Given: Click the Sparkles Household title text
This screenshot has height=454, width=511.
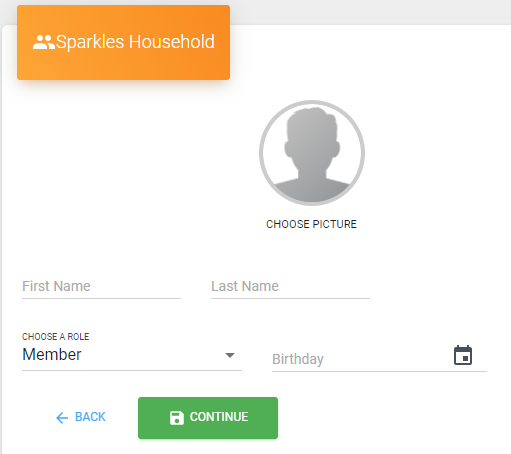Looking at the screenshot, I should pyautogui.click(x=135, y=42).
